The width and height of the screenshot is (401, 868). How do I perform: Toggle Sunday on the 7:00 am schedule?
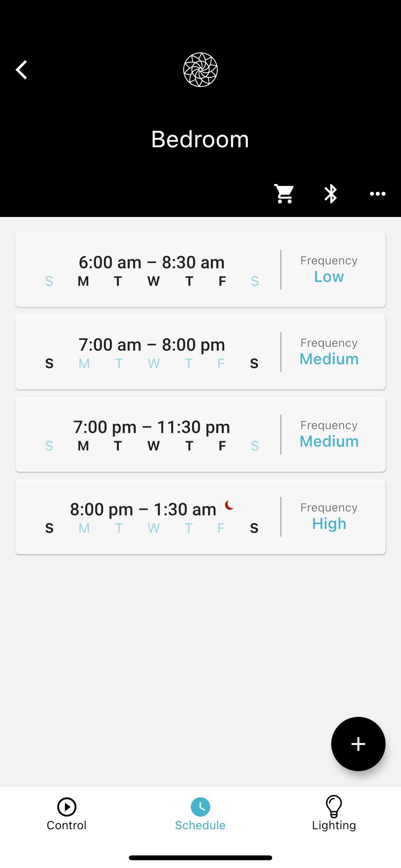coord(49,364)
